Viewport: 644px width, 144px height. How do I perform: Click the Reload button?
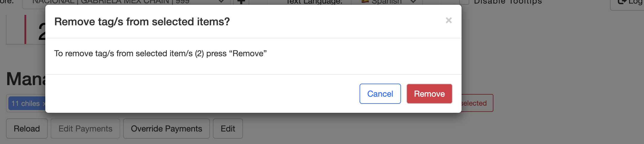click(x=27, y=129)
